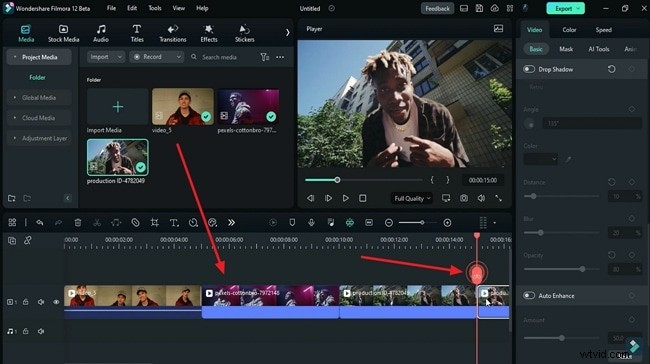Open the Transitions tab
The width and height of the screenshot is (650, 364).
[x=173, y=33]
